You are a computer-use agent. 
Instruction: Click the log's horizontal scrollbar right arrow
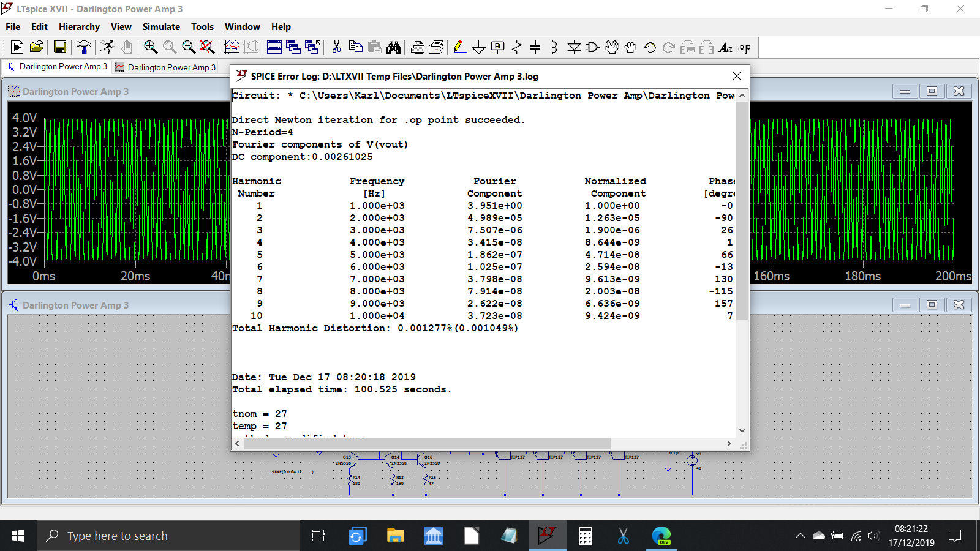(x=729, y=443)
